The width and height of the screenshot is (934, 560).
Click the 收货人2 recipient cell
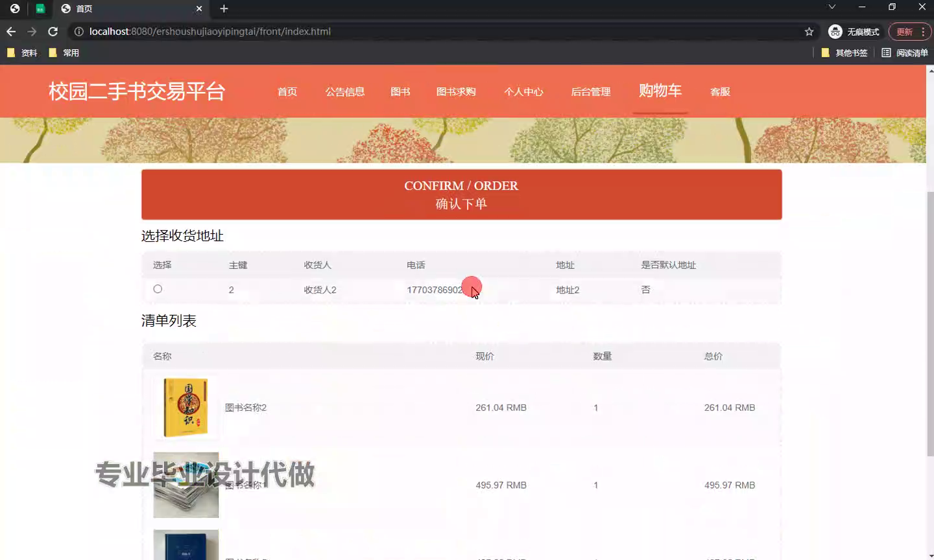pyautogui.click(x=320, y=290)
